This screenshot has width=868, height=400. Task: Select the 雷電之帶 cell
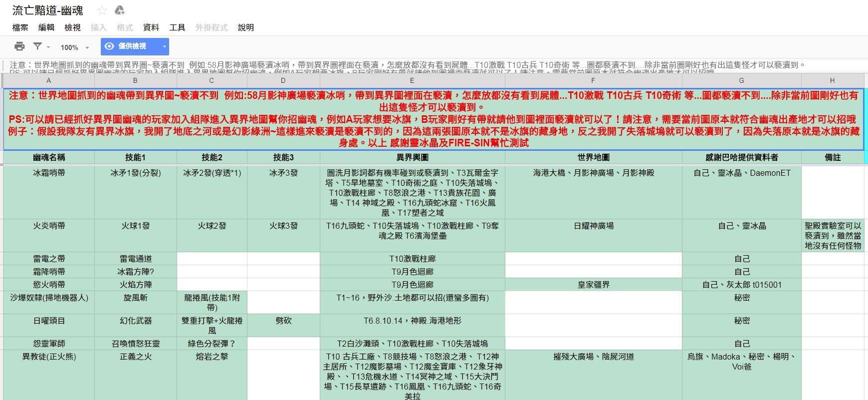click(x=49, y=259)
